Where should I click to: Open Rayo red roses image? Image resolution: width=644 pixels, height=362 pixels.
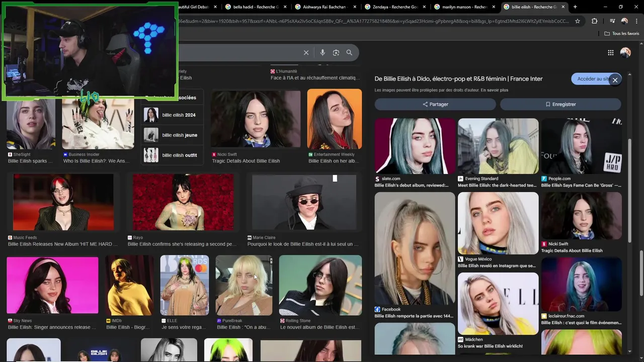[183, 202]
